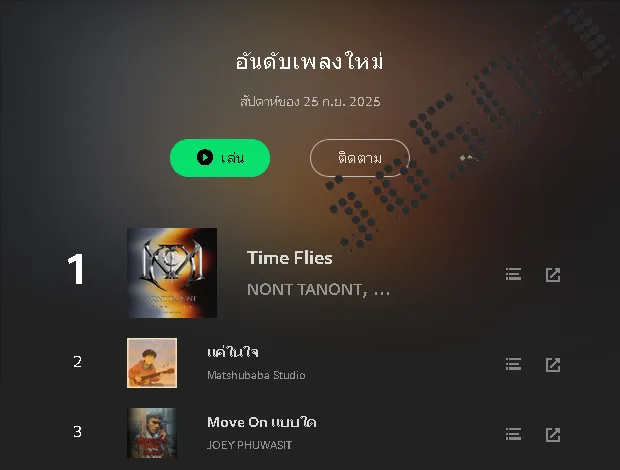Open Time Flies in external window icon

coord(553,275)
